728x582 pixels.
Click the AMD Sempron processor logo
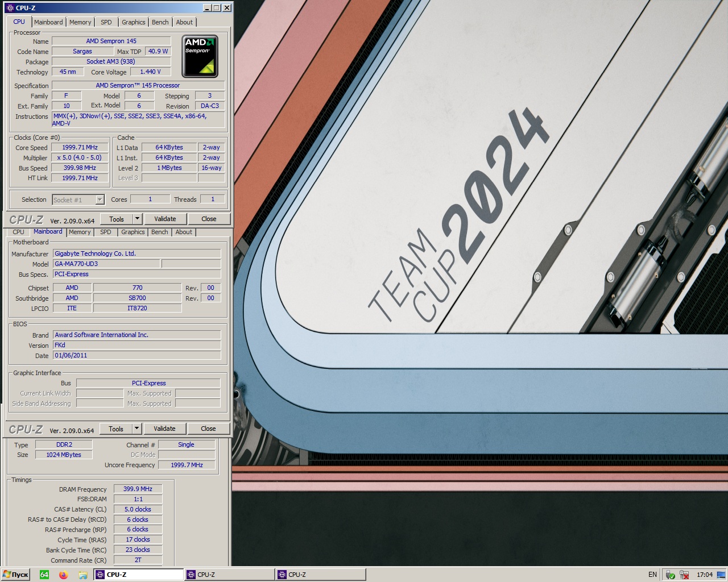click(x=200, y=56)
